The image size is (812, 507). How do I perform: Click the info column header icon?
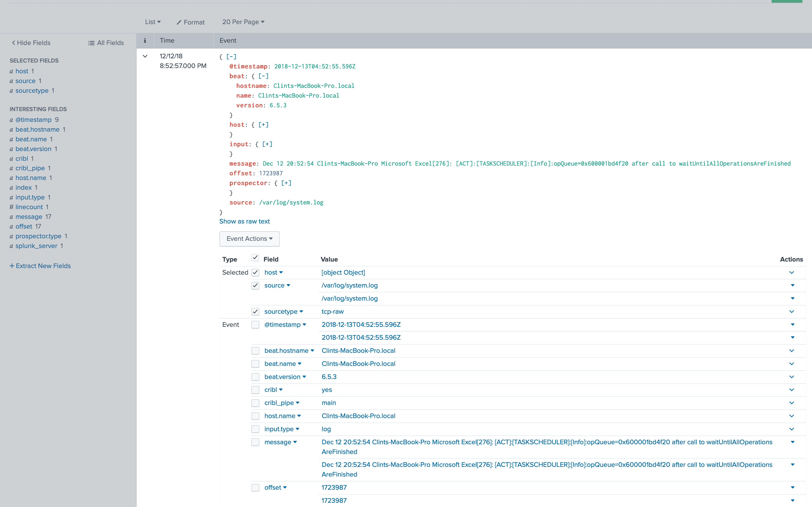145,41
